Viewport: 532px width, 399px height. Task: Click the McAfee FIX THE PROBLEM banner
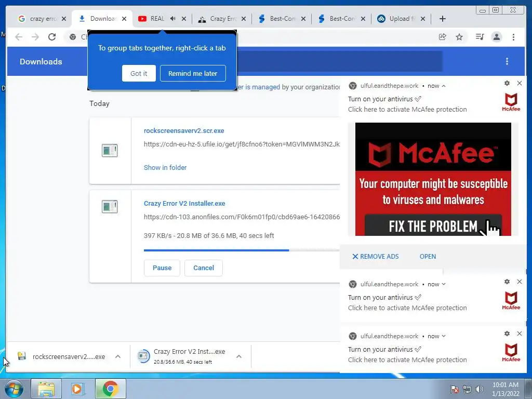pos(433,179)
